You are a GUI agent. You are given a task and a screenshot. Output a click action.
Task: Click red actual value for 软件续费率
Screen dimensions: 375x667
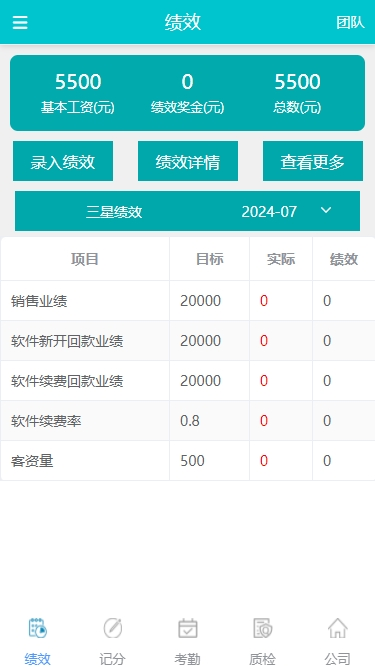pos(264,421)
